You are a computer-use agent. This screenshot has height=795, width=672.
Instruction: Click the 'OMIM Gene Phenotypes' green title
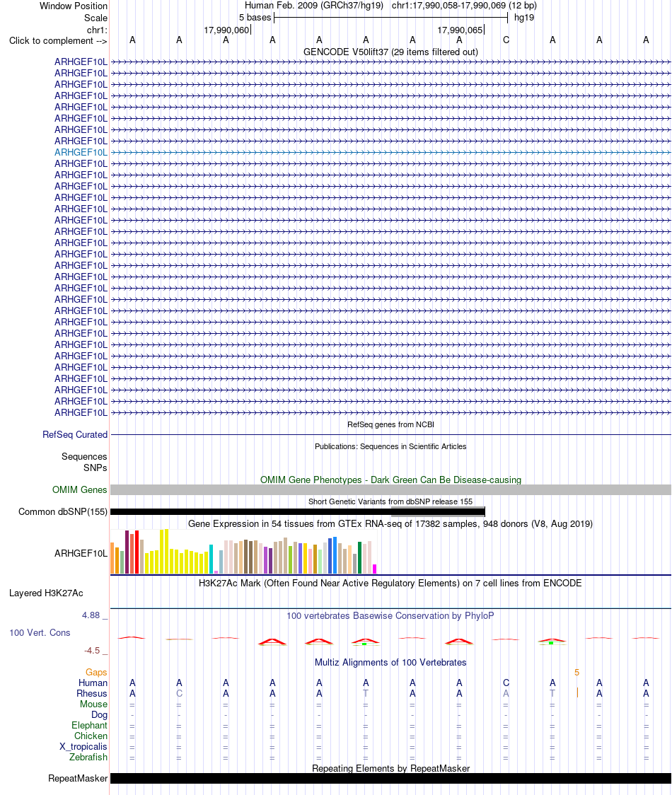point(390,480)
